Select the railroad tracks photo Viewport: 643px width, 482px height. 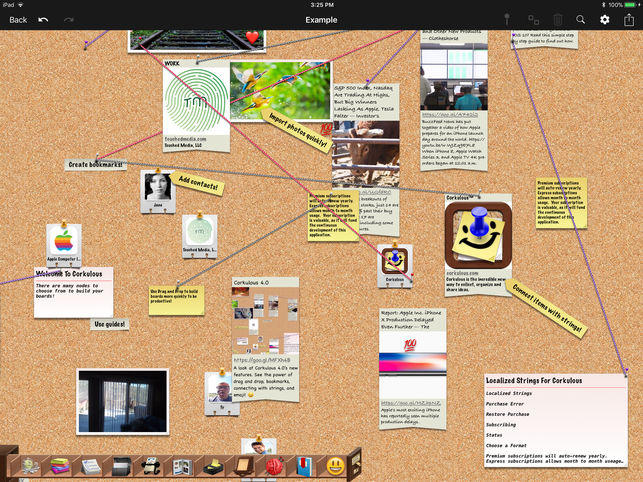tap(197, 41)
